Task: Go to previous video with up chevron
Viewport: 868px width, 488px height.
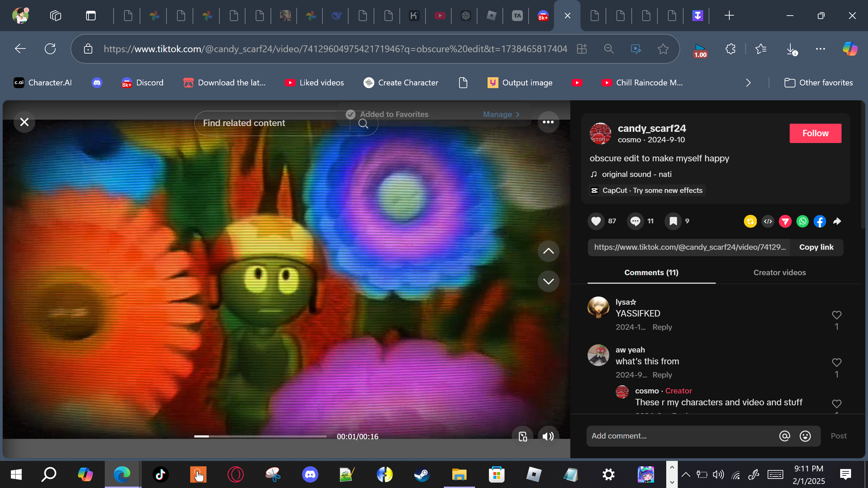Action: tap(548, 251)
